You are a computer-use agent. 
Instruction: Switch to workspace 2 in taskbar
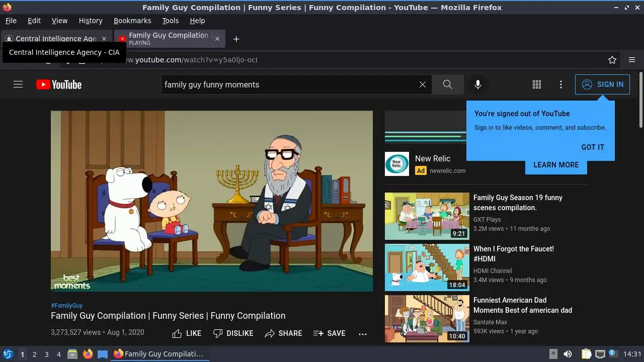(34, 354)
